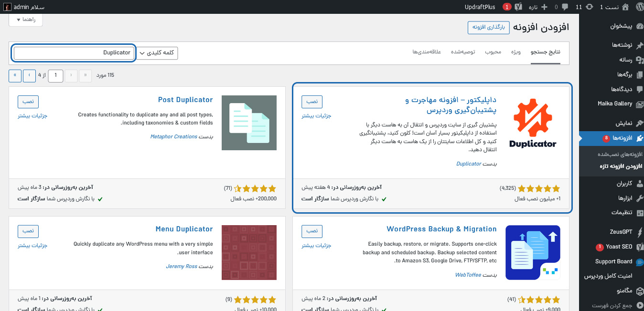Click the افزونه‌ها plugins icon
Screen dimensions: 644x311
[x=640, y=138]
